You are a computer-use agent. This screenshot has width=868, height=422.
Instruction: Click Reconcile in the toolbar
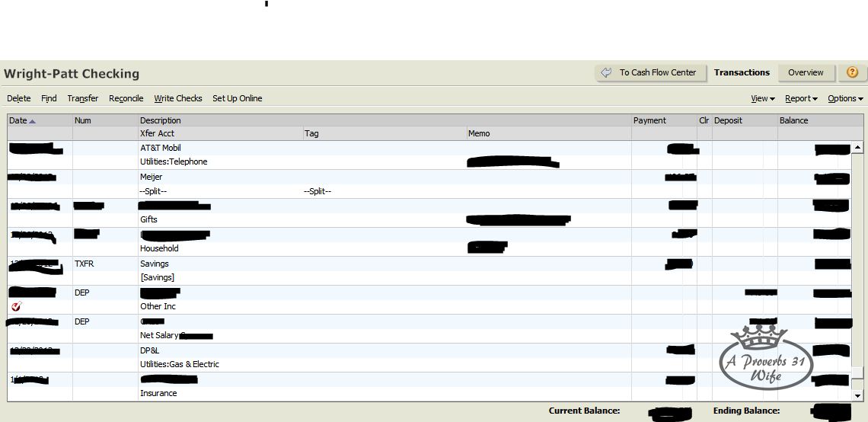coord(126,98)
